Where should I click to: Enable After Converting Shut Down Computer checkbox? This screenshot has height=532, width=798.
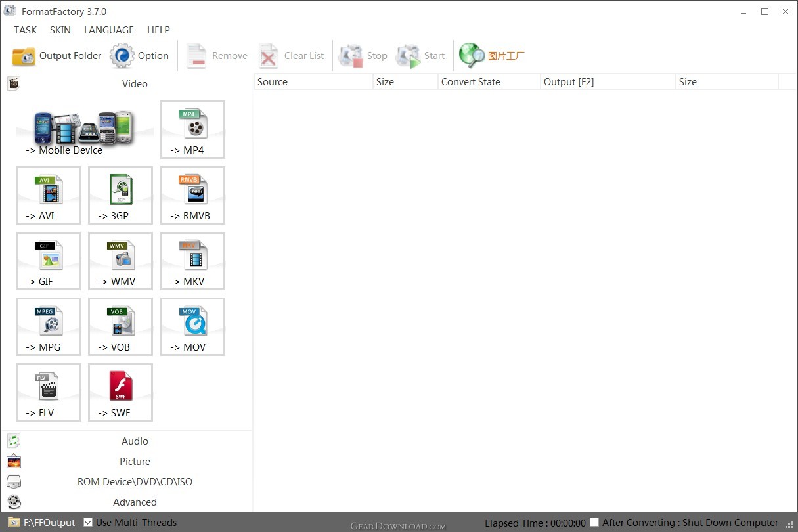click(x=594, y=522)
